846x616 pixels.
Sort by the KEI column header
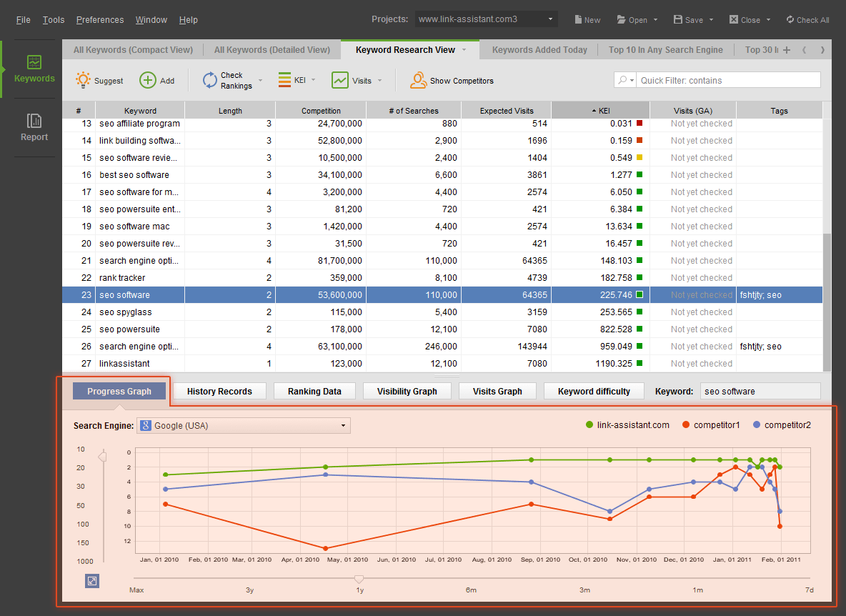click(600, 111)
